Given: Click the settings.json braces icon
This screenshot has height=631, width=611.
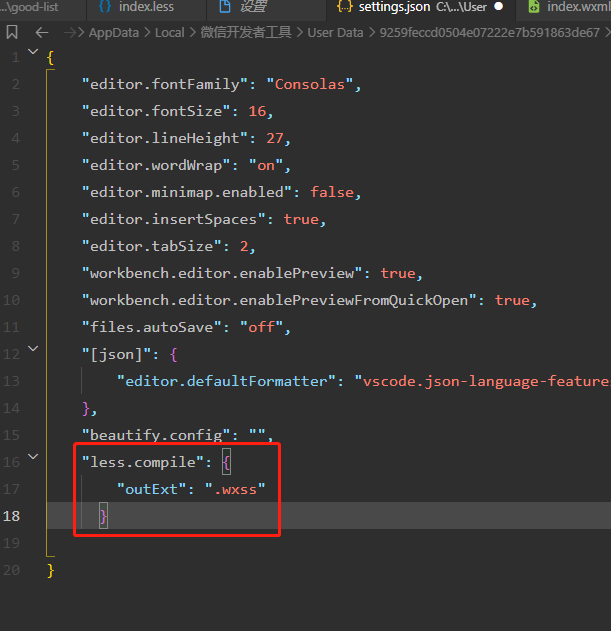Looking at the screenshot, I should [x=345, y=6].
